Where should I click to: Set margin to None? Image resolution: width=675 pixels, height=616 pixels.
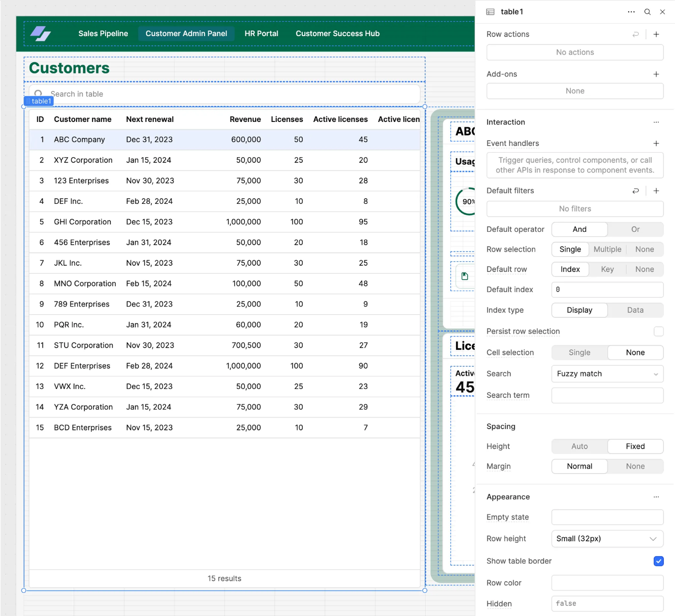635,467
